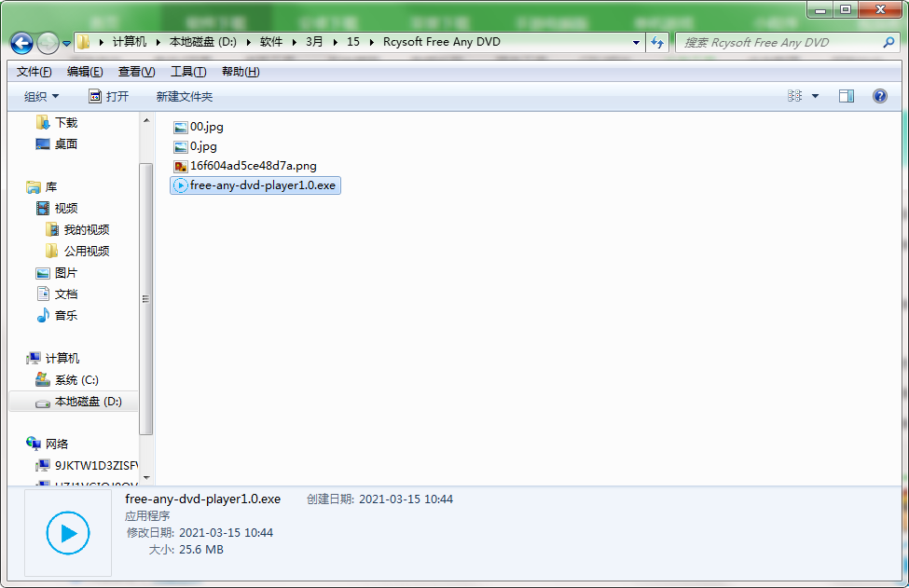Select 网络 in navigation pane
This screenshot has height=588, width=909.
click(x=48, y=444)
